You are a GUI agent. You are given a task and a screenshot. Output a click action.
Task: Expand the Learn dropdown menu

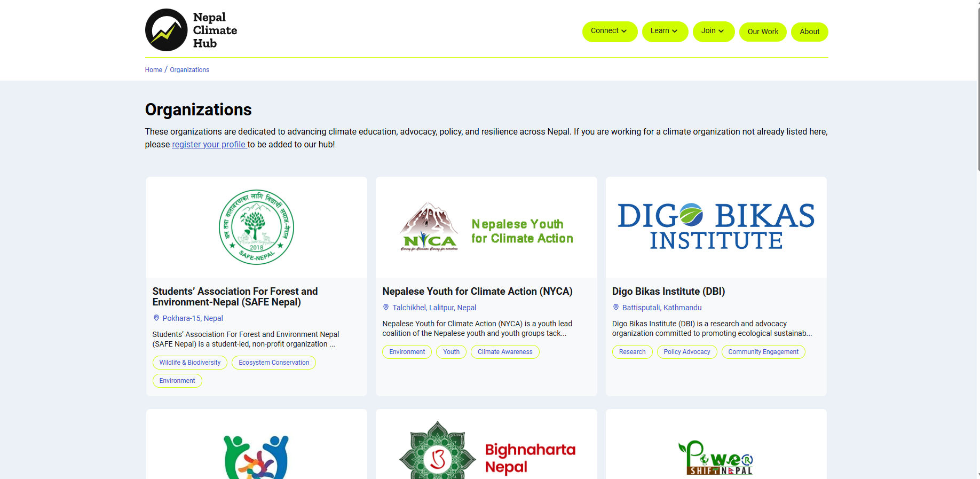665,32
